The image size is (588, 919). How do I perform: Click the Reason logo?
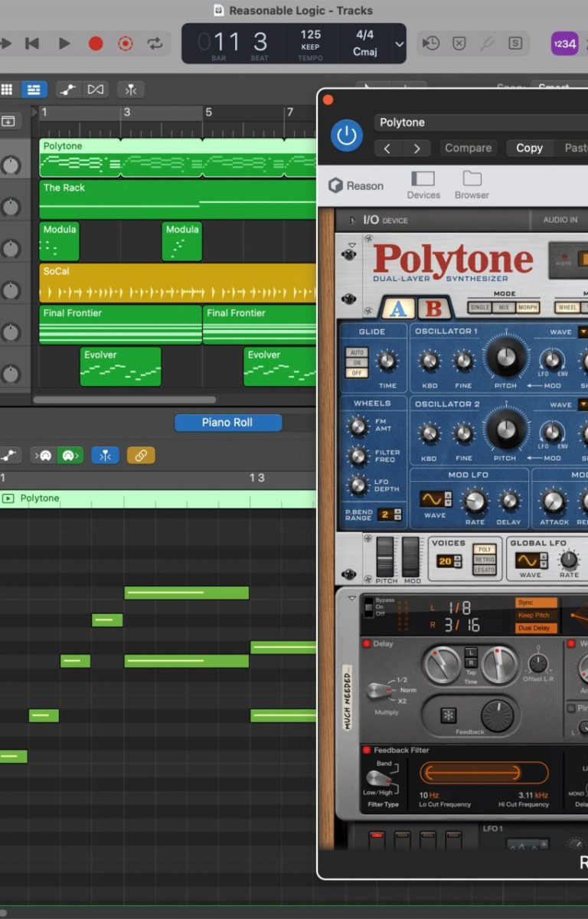[x=356, y=186]
